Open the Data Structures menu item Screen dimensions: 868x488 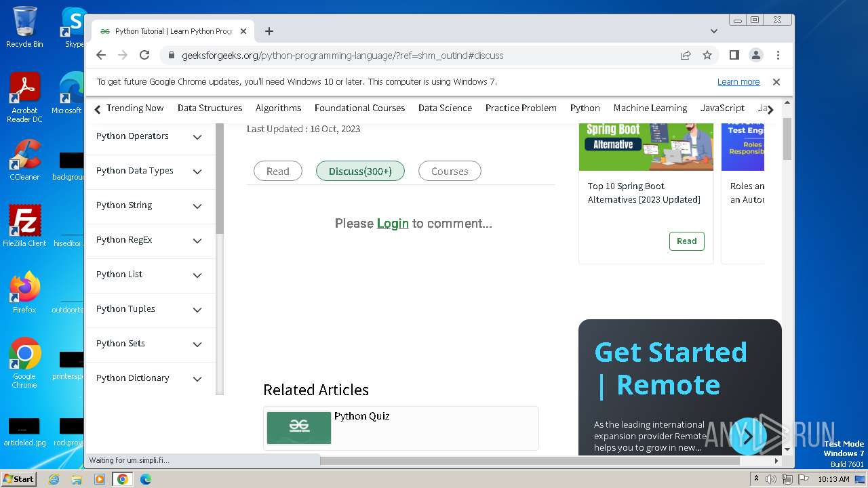tap(210, 108)
